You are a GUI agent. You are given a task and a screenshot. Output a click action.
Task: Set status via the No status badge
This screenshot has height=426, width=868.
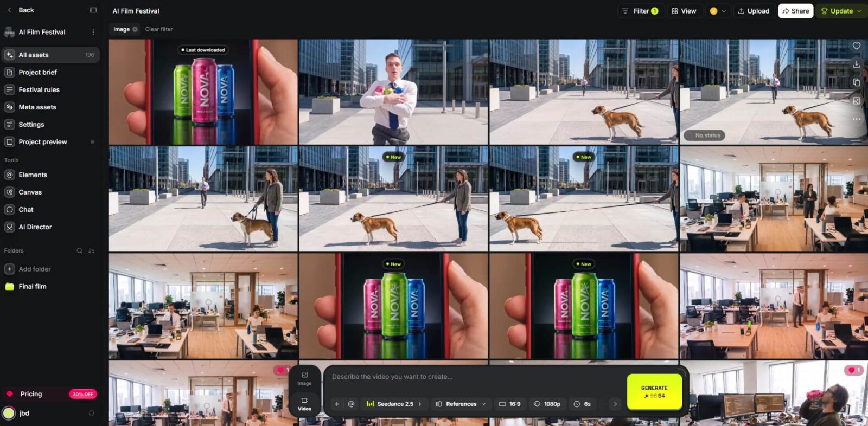tap(704, 135)
